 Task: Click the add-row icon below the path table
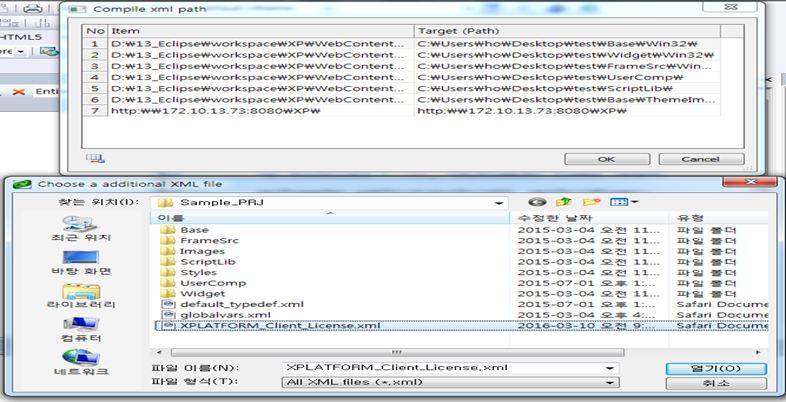96,158
